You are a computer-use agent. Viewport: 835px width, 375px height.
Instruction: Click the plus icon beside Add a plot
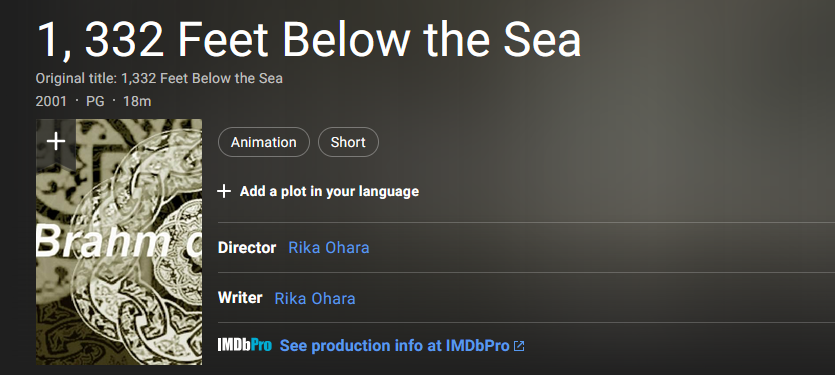tap(224, 192)
